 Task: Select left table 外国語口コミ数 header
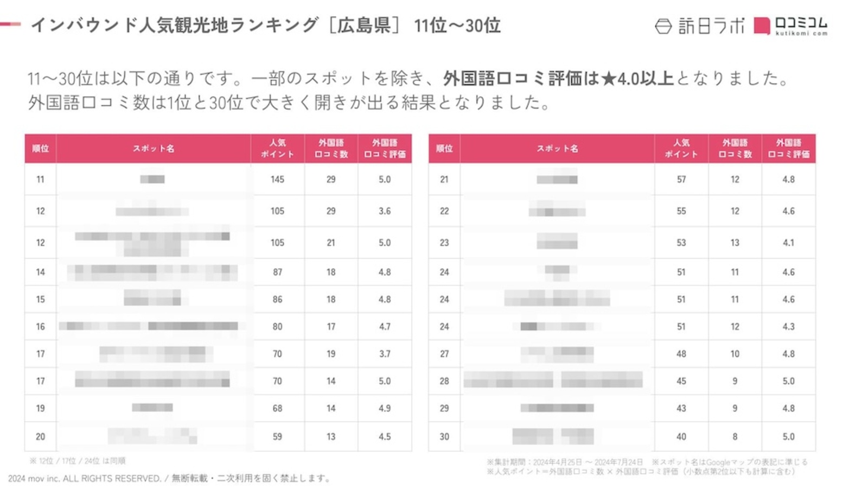[x=331, y=148]
